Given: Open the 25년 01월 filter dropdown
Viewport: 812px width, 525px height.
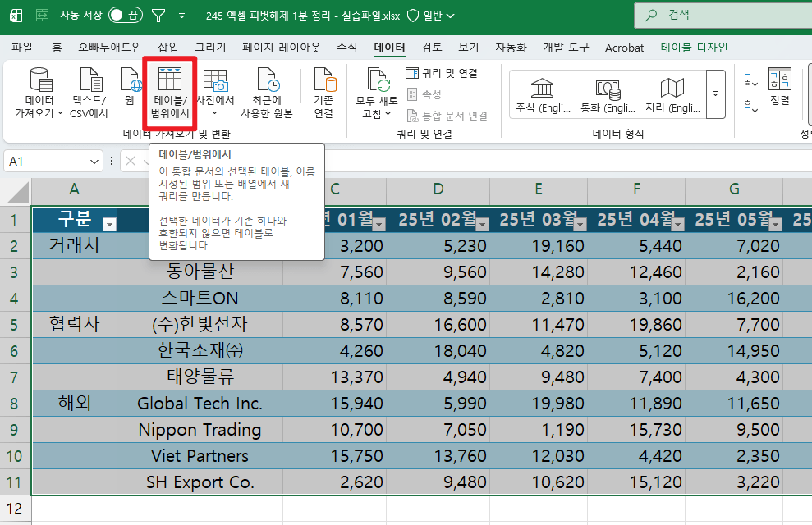Looking at the screenshot, I should point(379,224).
